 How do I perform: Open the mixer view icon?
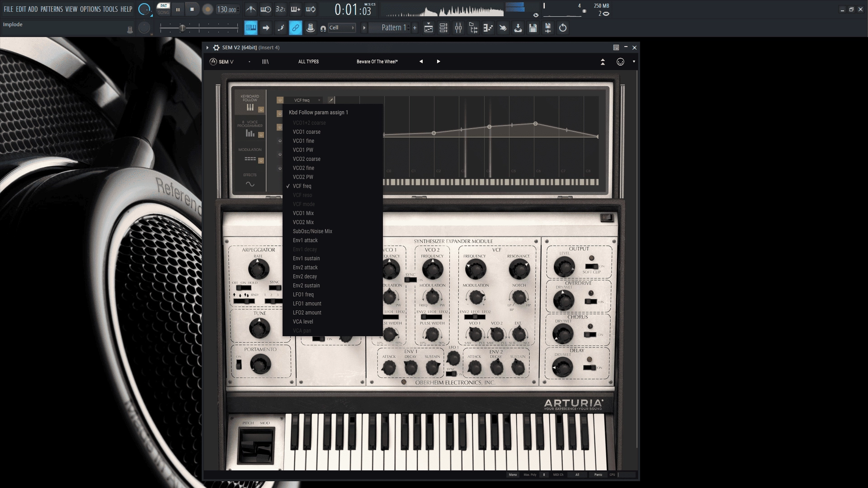458,28
